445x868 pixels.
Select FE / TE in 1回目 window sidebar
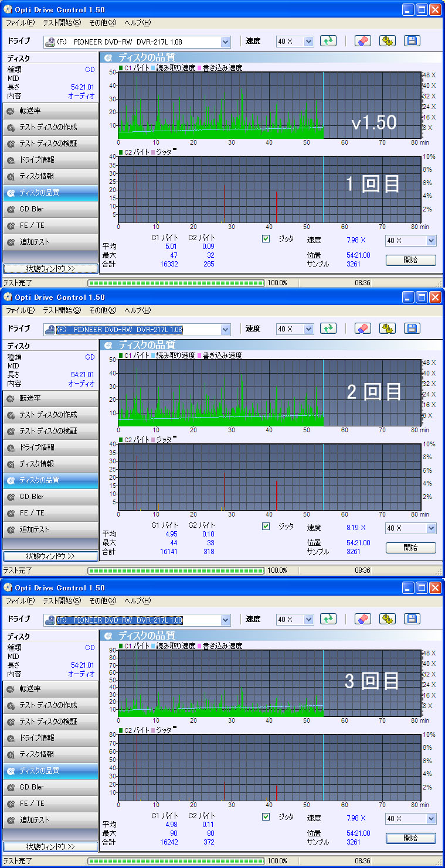(50, 225)
